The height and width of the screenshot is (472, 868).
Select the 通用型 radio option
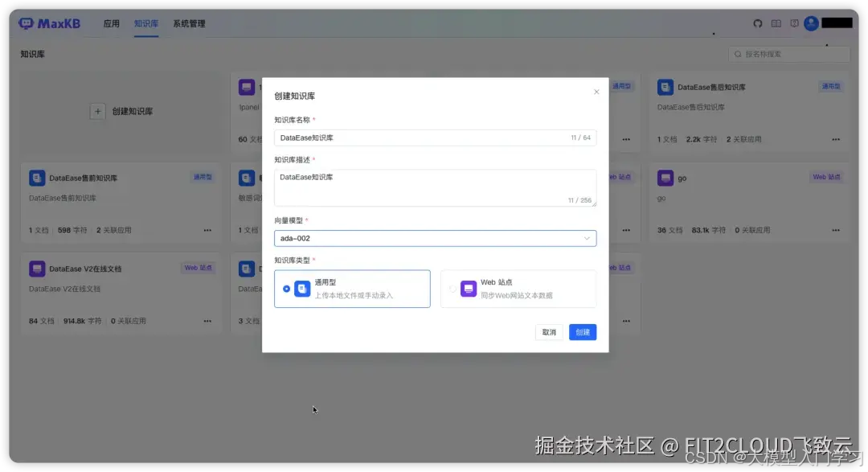pyautogui.click(x=286, y=289)
